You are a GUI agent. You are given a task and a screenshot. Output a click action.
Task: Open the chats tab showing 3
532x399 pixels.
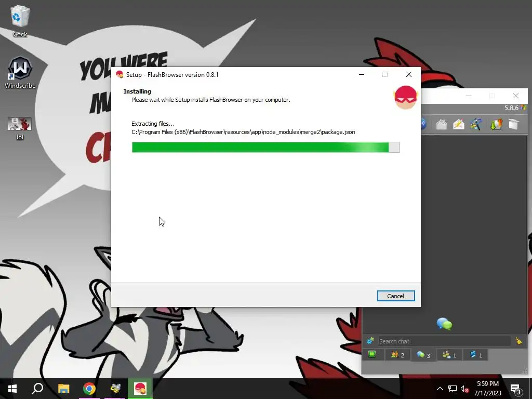pyautogui.click(x=423, y=355)
